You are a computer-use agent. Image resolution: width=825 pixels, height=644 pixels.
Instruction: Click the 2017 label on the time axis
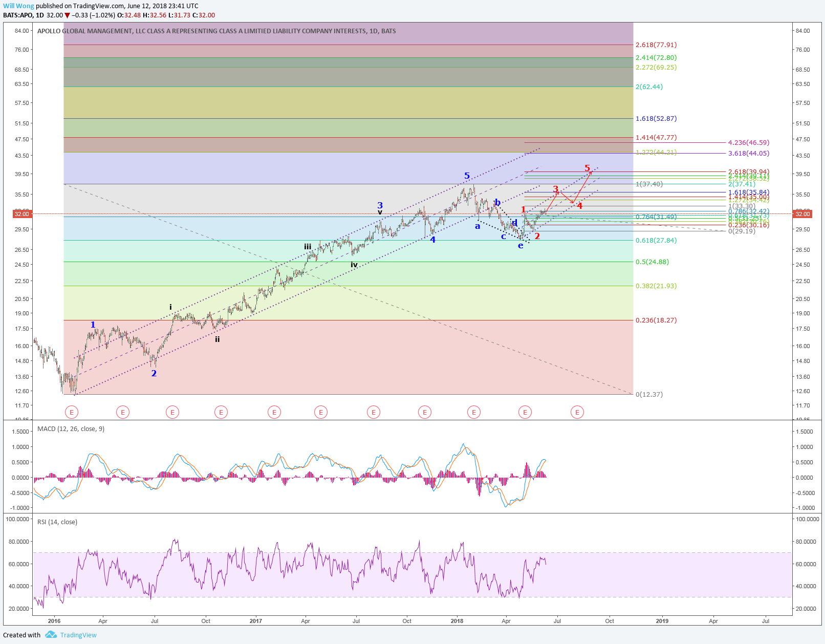click(256, 621)
